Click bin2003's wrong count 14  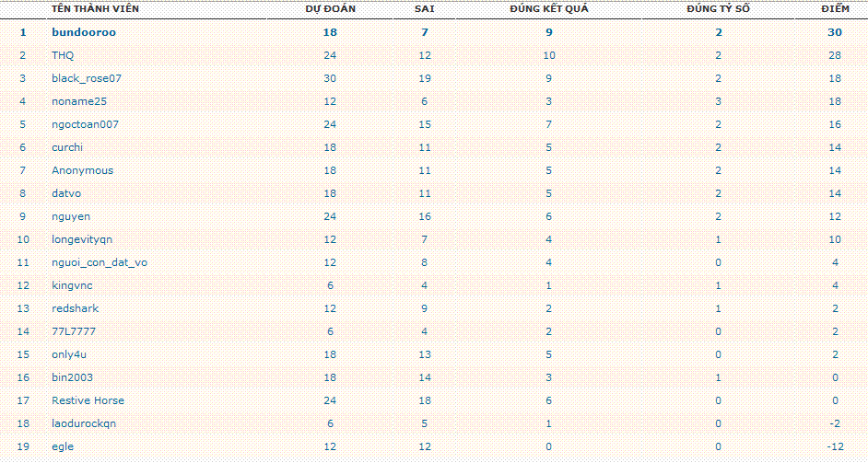tap(425, 377)
